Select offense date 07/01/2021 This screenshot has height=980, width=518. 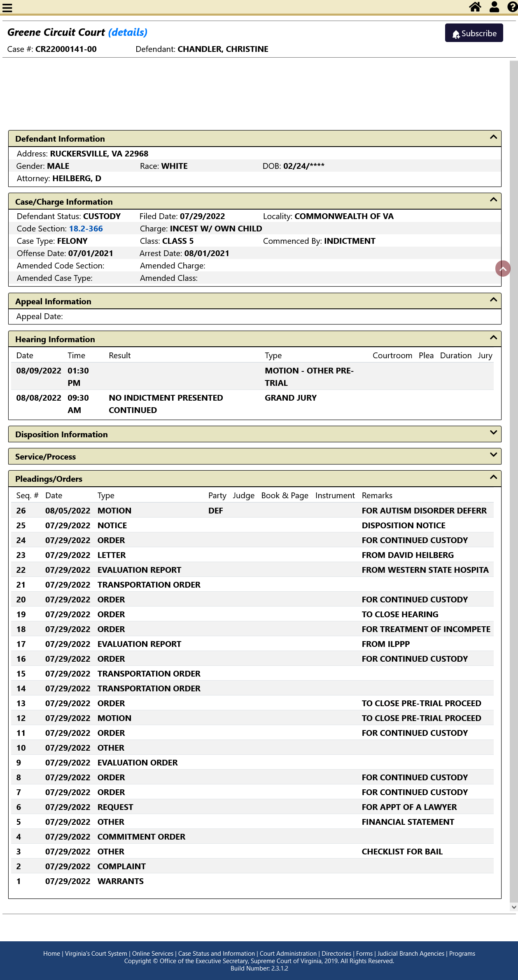pyautogui.click(x=91, y=253)
